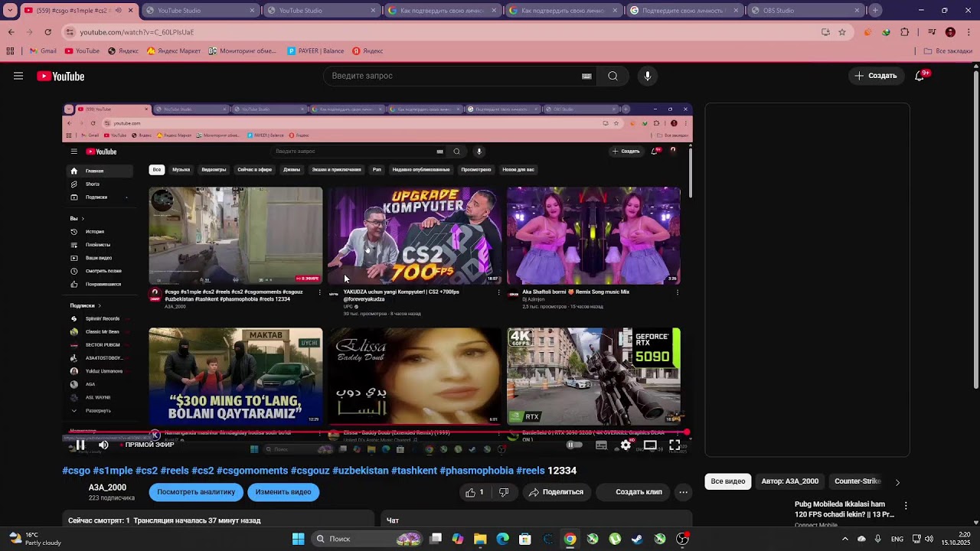
Task: Switch the player to theater mode
Action: pos(650,445)
